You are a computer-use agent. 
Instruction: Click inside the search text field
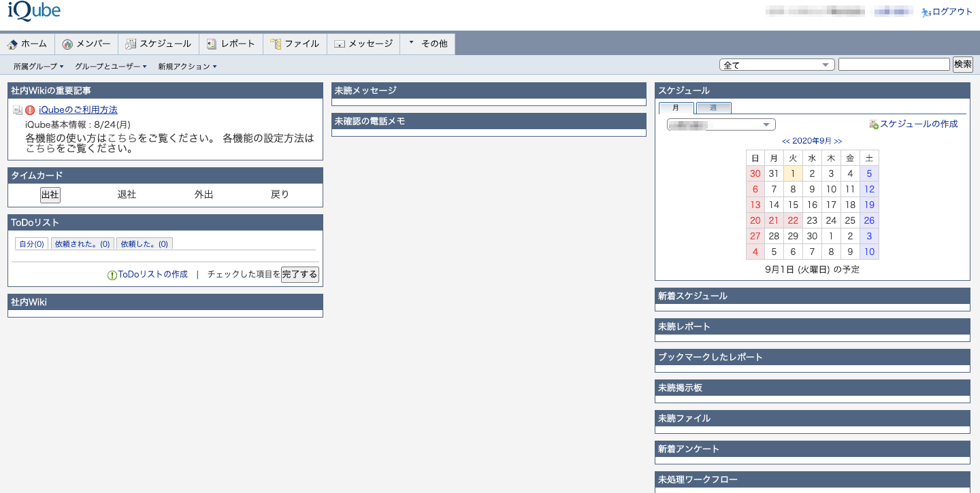894,65
